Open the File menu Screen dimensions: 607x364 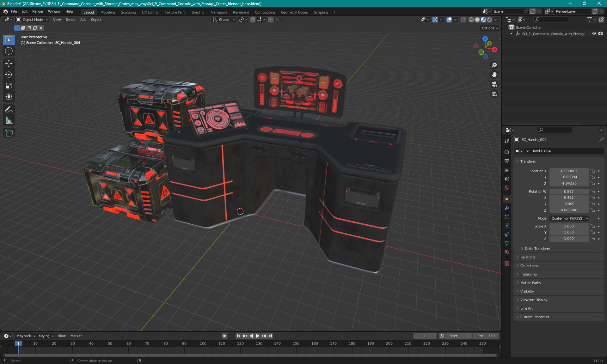(x=14, y=11)
